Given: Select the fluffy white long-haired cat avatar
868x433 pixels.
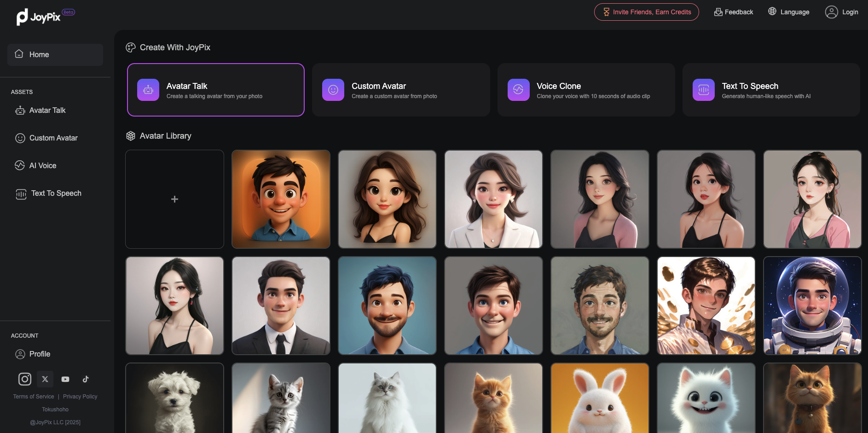Looking at the screenshot, I should click(387, 398).
